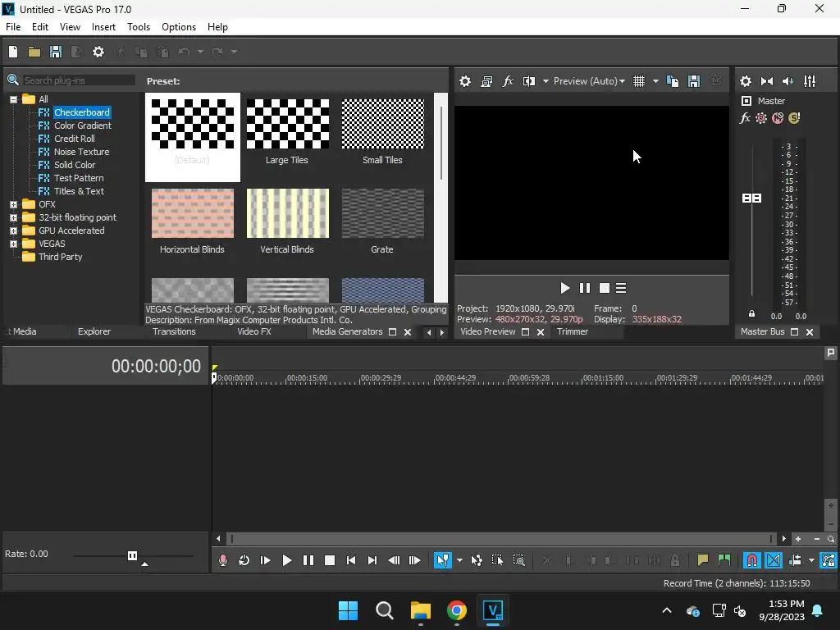Switch to the Video FX tab

pyautogui.click(x=254, y=331)
